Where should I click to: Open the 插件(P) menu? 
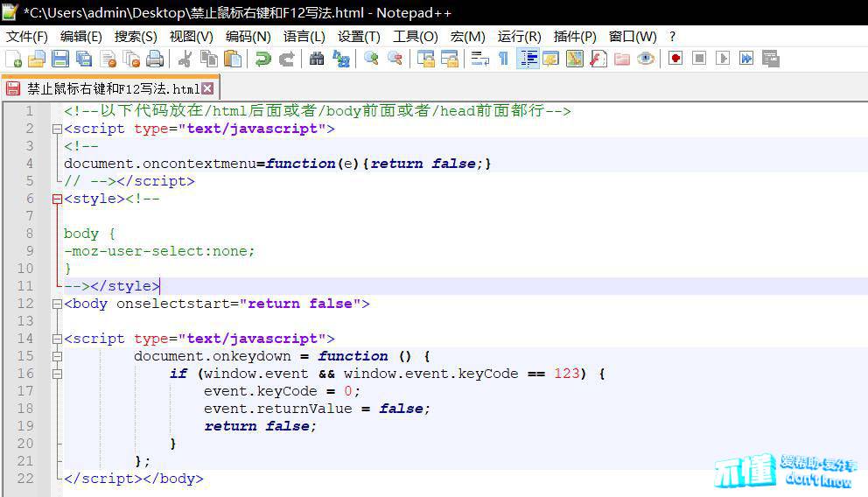coord(575,36)
